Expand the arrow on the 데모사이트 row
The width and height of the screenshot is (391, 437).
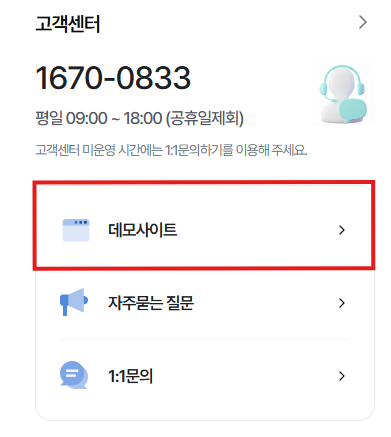(x=342, y=230)
